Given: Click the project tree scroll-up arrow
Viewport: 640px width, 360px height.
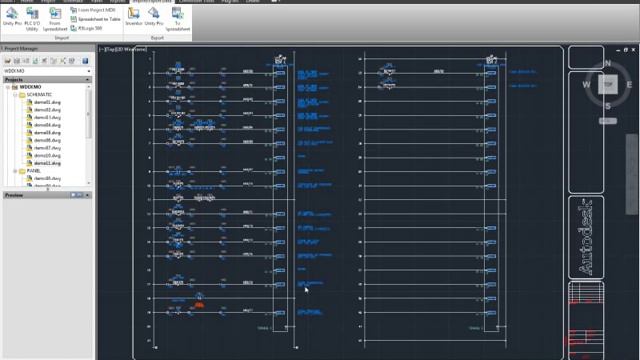Looking at the screenshot, I should point(89,87).
